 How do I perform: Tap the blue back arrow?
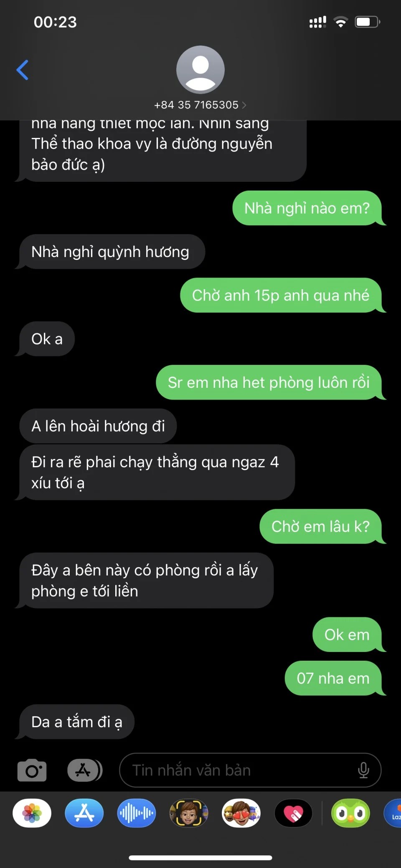click(x=23, y=70)
